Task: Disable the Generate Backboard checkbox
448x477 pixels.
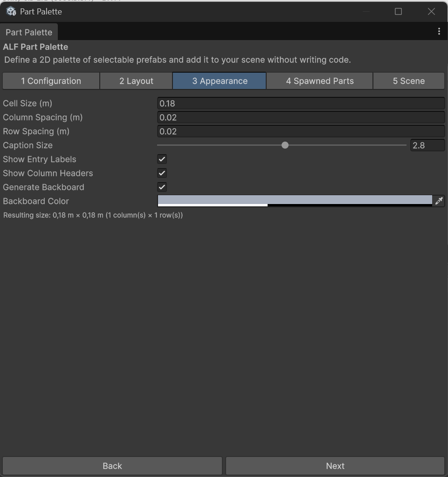Action: 162,187
